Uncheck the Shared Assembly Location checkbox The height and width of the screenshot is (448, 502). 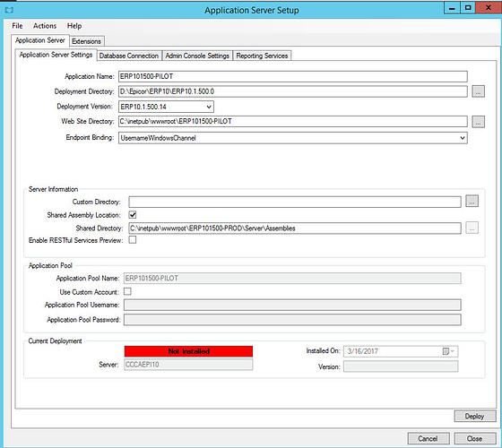133,215
